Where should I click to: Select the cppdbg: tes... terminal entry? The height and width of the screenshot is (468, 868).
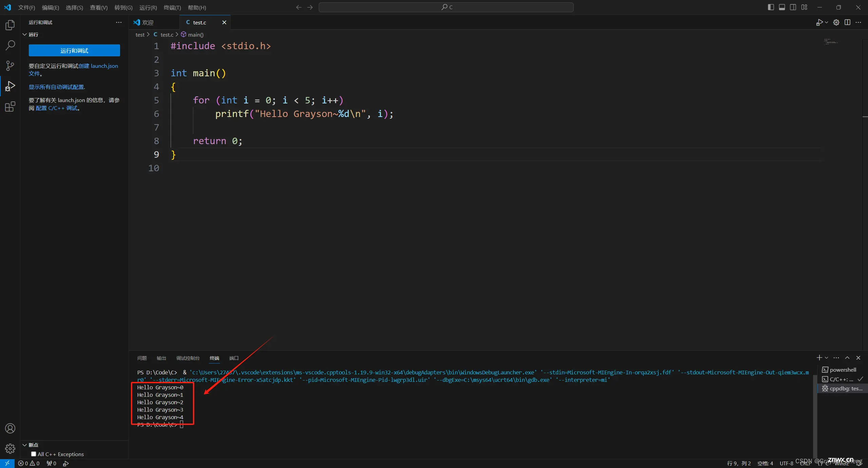click(x=843, y=389)
